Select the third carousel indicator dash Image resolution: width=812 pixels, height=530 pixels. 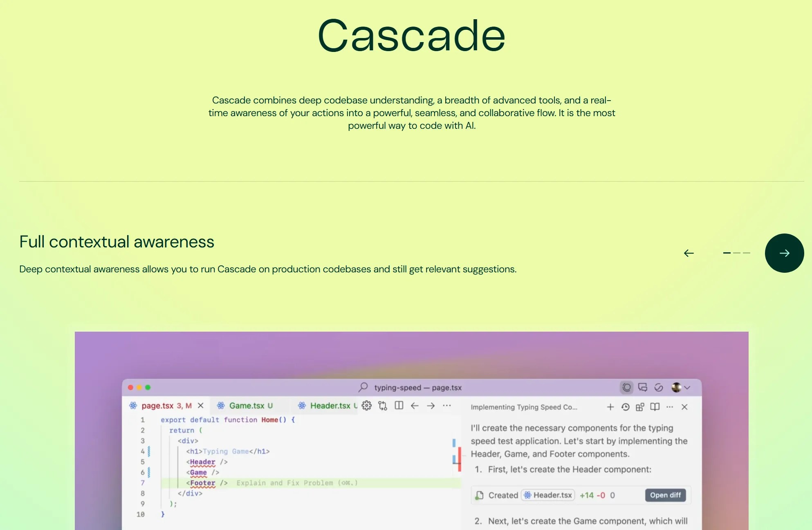pos(747,253)
